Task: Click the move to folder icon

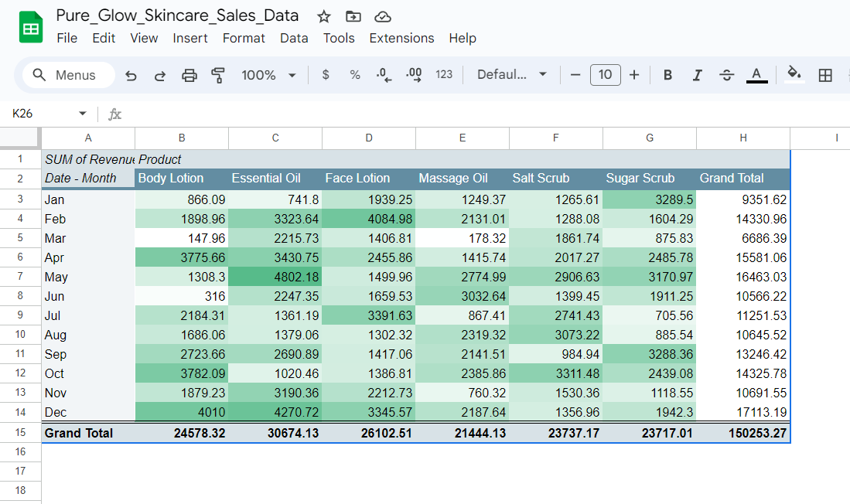Action: (353, 17)
